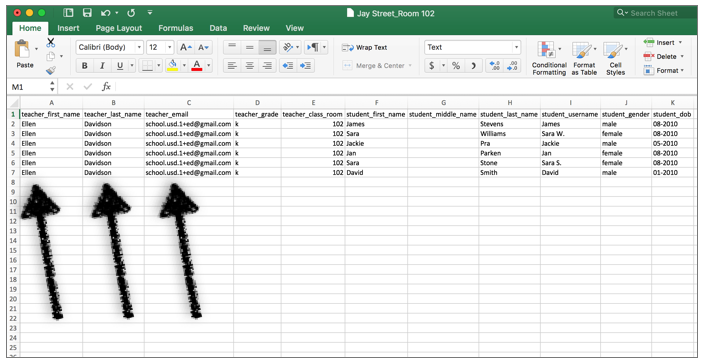Increase font size with large A icon
704x364 pixels.
185,47
